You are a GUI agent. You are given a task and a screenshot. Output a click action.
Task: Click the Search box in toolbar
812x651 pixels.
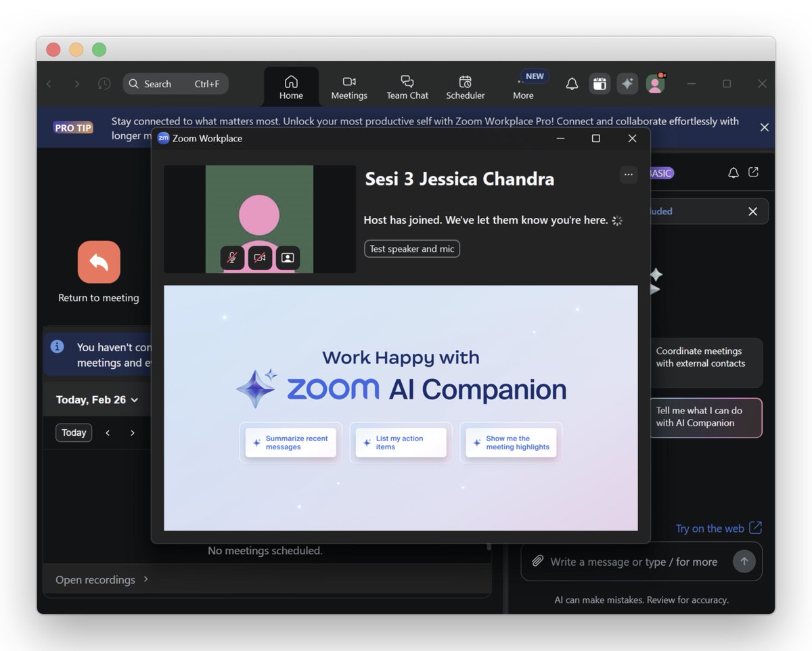[x=176, y=84]
